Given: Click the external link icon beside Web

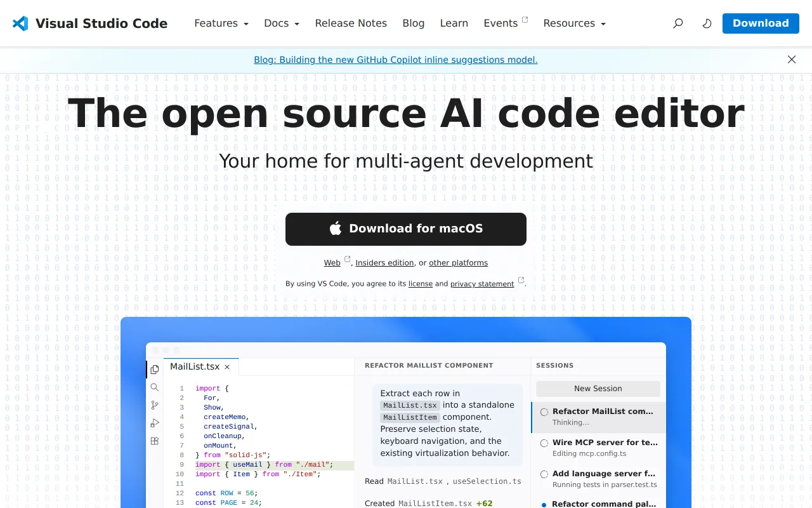Looking at the screenshot, I should pos(347,259).
